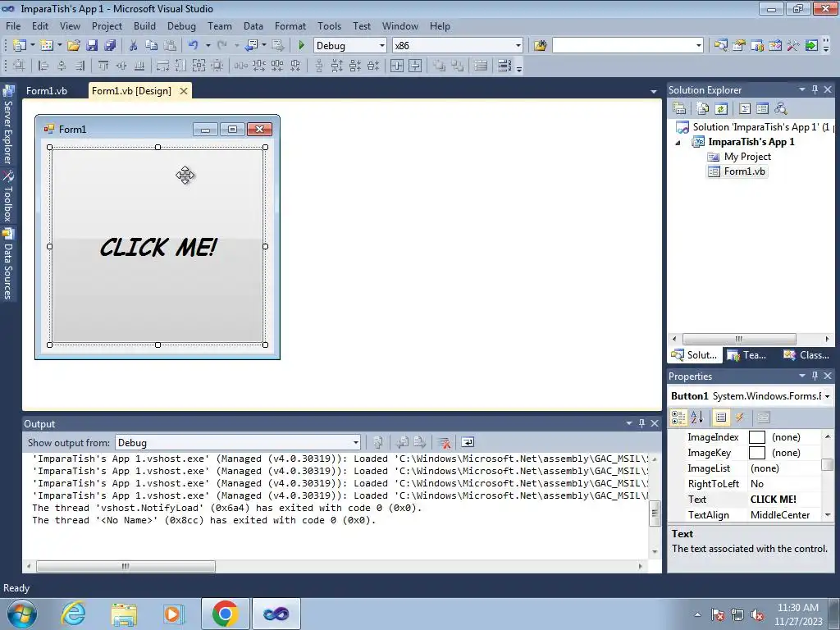Select Form1.vb in Solution Explorer
The image size is (840, 630).
point(737,171)
